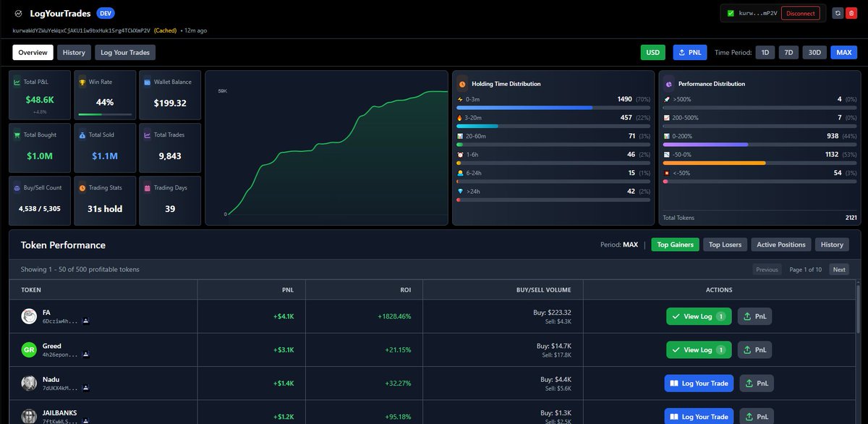Disconnect the connected wallet
The height and width of the screenshot is (424, 868).
(x=801, y=13)
